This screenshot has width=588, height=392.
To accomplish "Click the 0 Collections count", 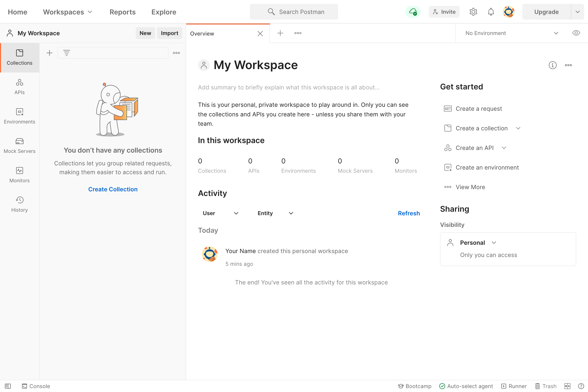I will [212, 166].
